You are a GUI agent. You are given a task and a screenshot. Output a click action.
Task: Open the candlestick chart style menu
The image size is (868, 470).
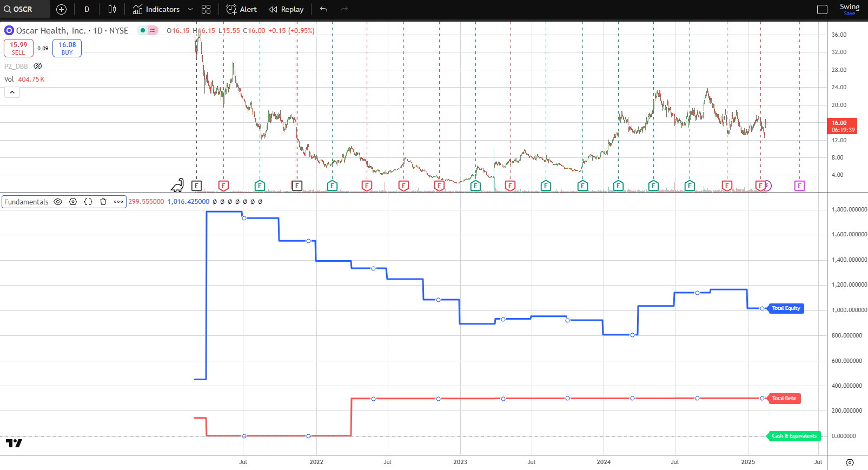tap(112, 9)
